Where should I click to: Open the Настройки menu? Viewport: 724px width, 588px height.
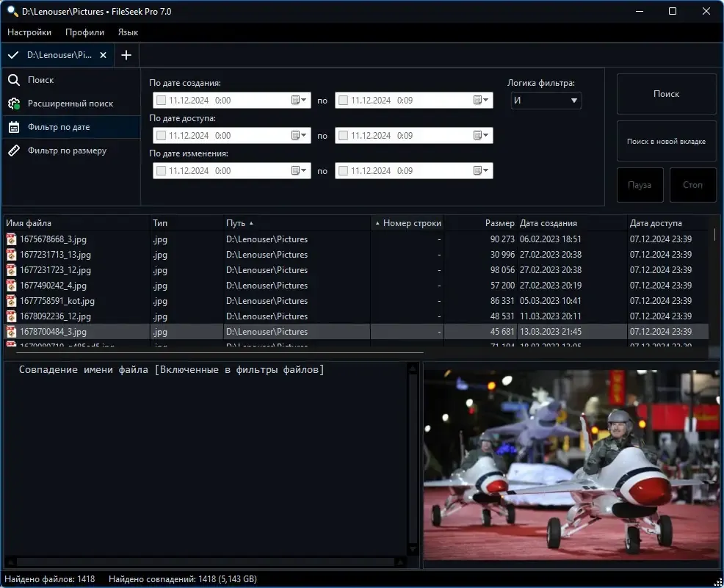(x=29, y=32)
